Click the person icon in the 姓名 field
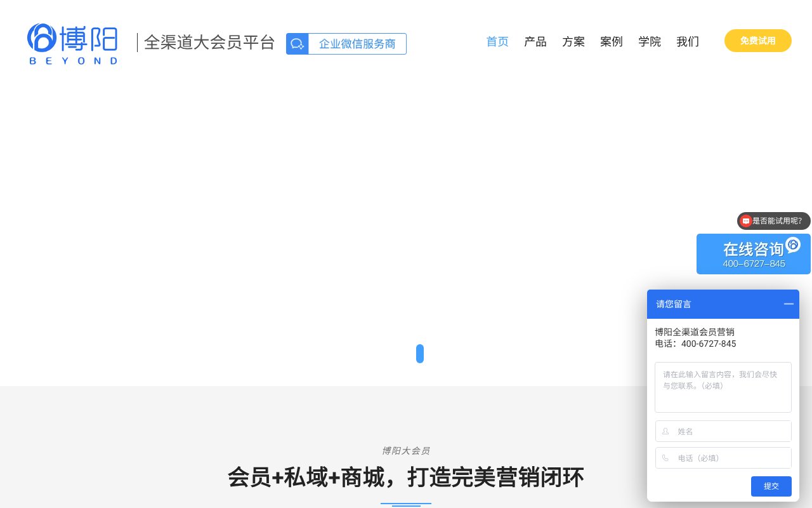Screen dimensions: 812x508 click(665, 431)
